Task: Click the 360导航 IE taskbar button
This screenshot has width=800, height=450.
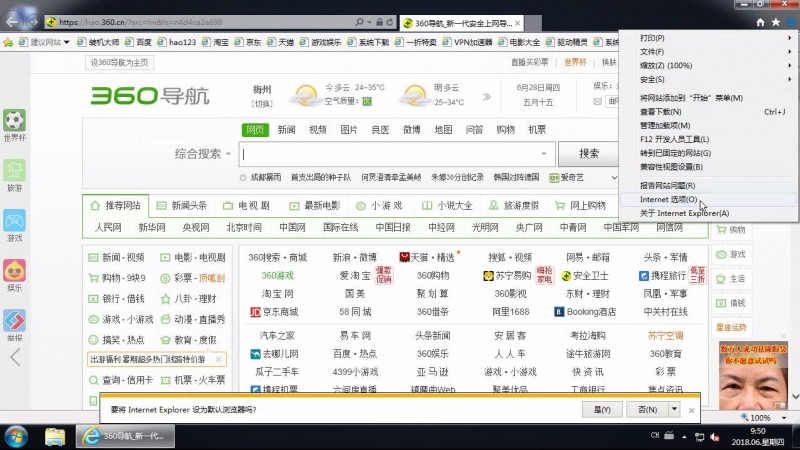Action: tap(126, 437)
